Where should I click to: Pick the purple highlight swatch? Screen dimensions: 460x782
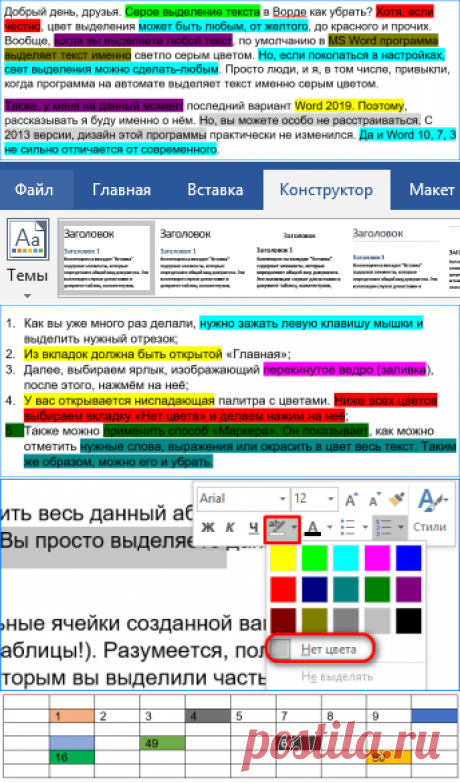409,589
